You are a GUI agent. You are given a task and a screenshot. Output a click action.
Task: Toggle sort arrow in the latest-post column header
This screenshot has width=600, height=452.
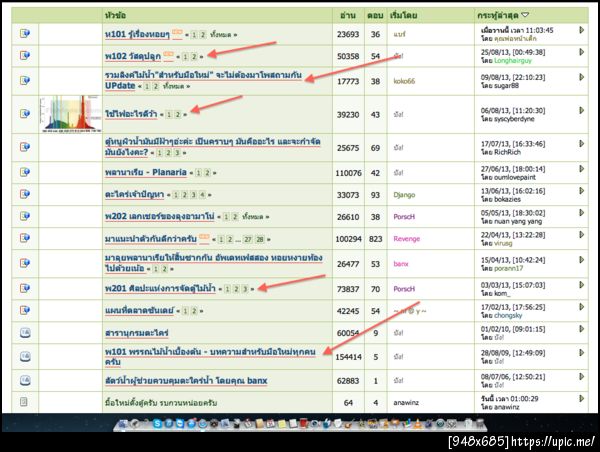click(525, 15)
